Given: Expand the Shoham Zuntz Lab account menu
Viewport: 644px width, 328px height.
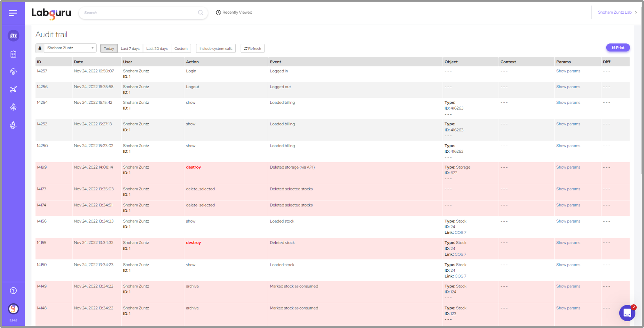Looking at the screenshot, I should pyautogui.click(x=617, y=12).
